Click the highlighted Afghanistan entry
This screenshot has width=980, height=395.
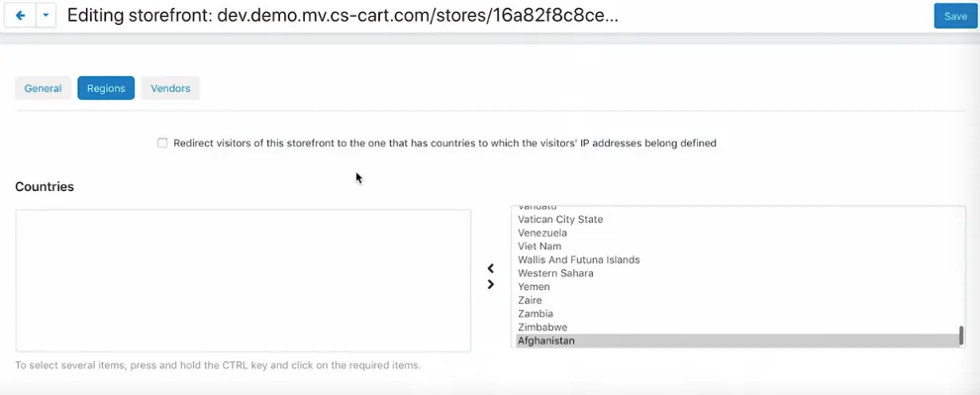tap(737, 341)
